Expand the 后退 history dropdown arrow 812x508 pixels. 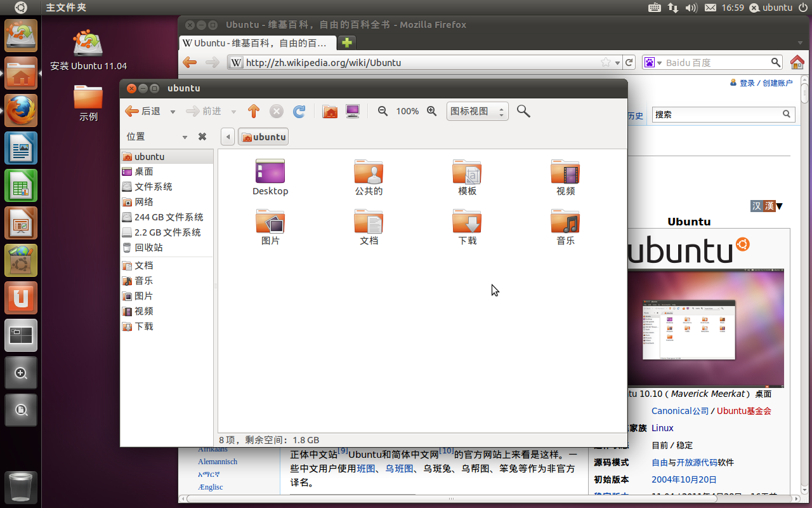173,112
